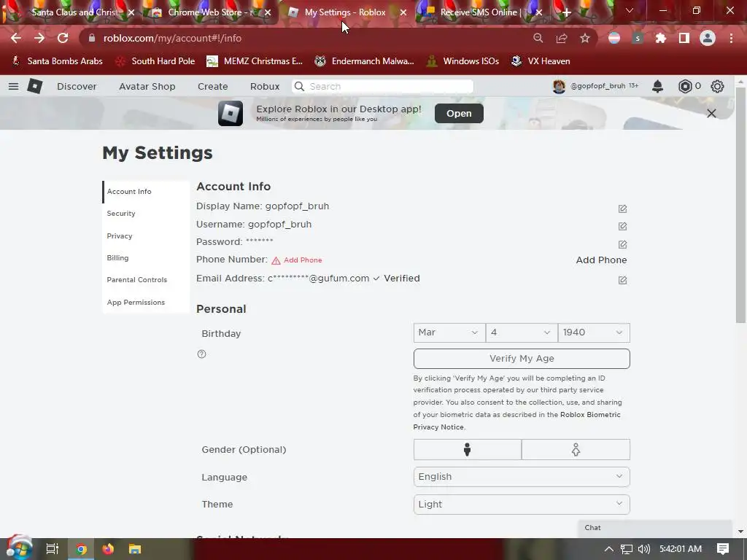This screenshot has width=747, height=560.
Task: Click Search magnifier icon in Roblox search box
Action: tap(299, 86)
